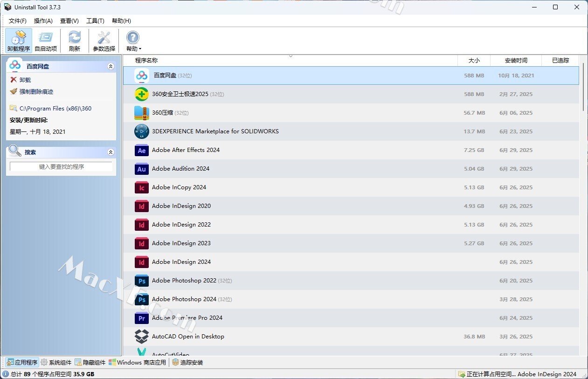Select the Adobe InDesign 2023 icon
The height and width of the screenshot is (379, 588).
142,243
